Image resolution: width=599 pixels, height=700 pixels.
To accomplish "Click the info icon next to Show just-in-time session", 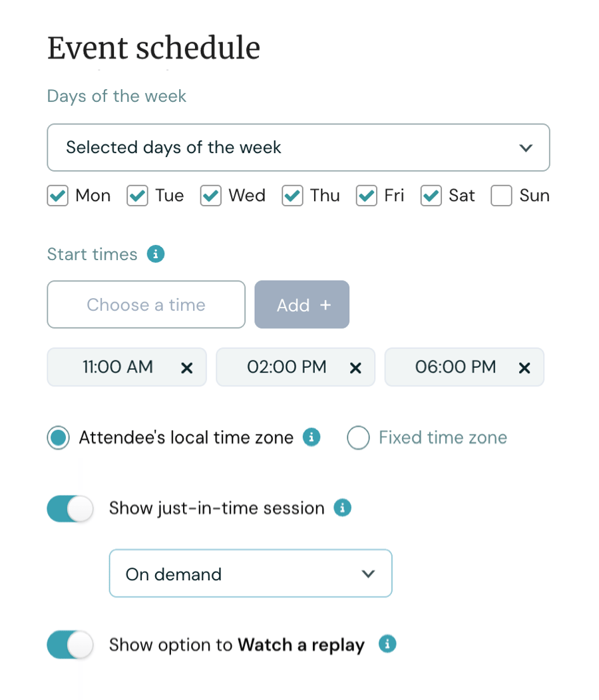I will [x=342, y=508].
